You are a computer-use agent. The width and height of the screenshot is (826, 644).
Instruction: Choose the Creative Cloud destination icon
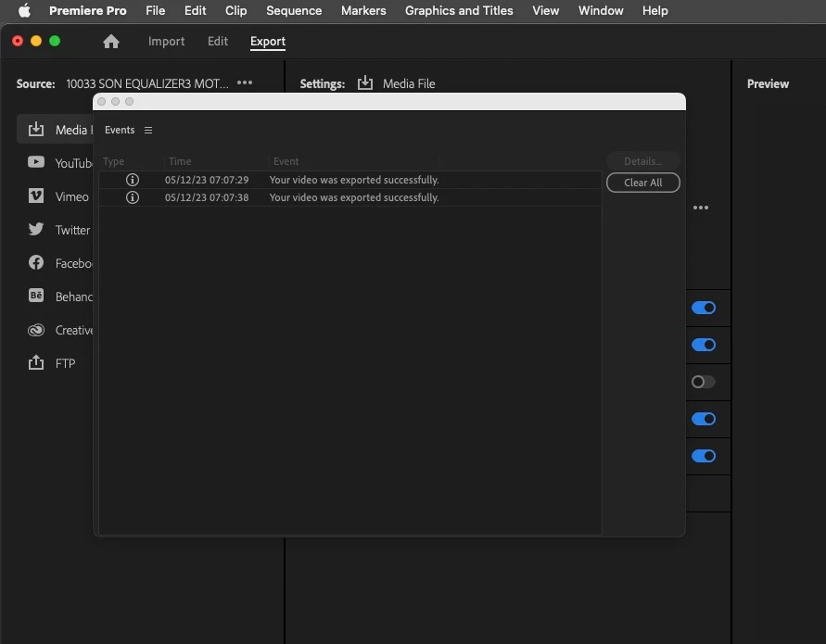click(x=36, y=330)
